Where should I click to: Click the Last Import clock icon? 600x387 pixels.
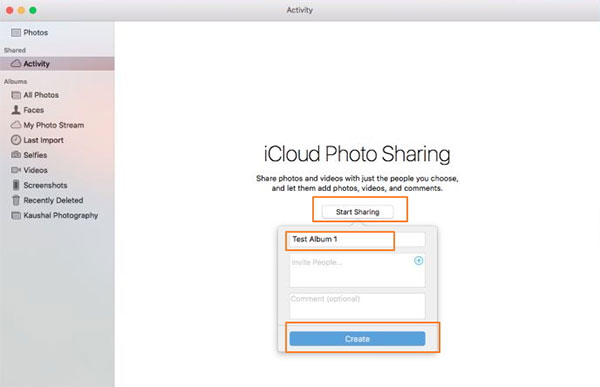pyautogui.click(x=16, y=140)
